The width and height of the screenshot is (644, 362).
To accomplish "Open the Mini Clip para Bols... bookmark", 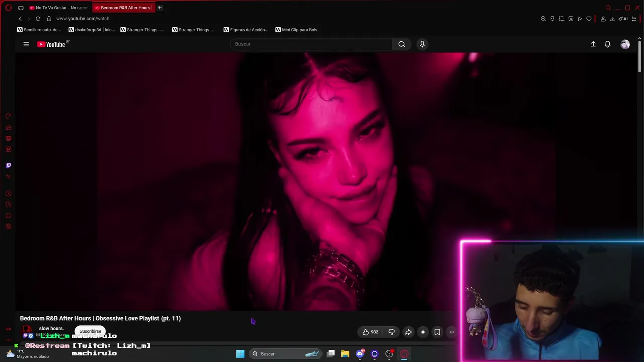I will [x=298, y=30].
